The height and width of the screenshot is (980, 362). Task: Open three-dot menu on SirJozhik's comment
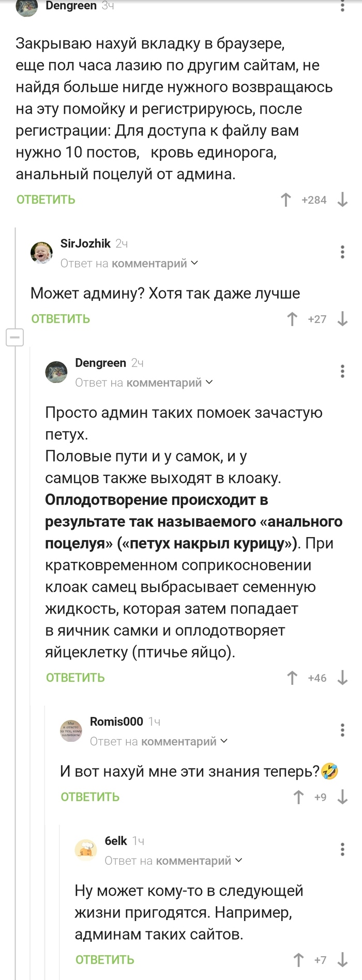click(342, 252)
